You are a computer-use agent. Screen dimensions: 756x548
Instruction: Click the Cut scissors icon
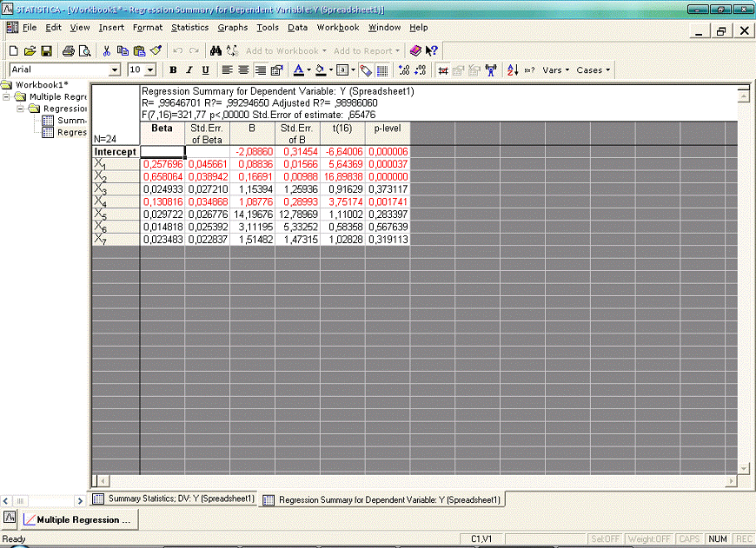106,51
